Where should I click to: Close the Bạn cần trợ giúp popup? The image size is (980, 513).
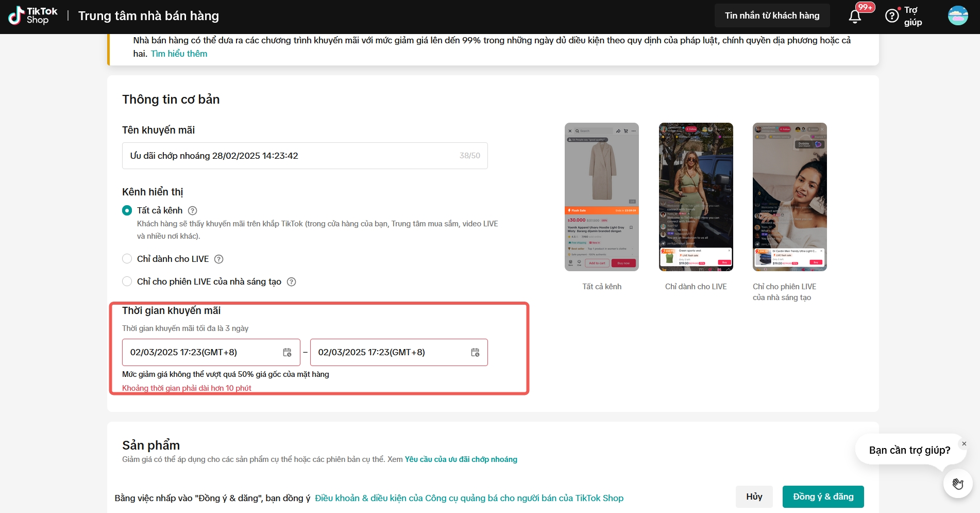pos(964,443)
